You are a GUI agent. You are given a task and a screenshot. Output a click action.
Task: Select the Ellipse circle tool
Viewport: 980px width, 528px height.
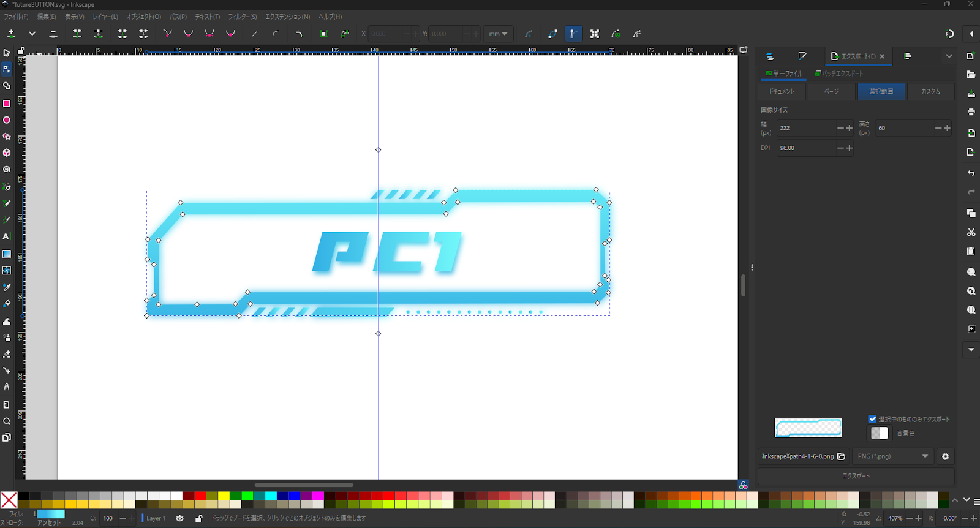pos(7,120)
